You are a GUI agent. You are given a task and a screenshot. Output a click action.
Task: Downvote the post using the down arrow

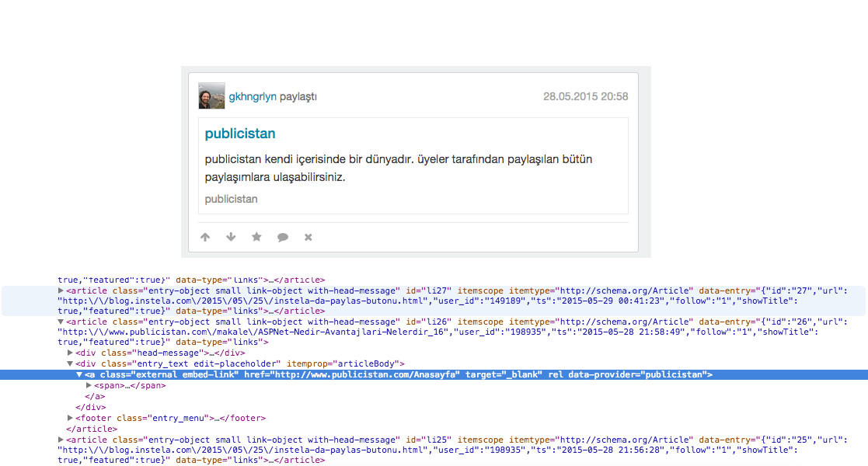pyautogui.click(x=231, y=237)
